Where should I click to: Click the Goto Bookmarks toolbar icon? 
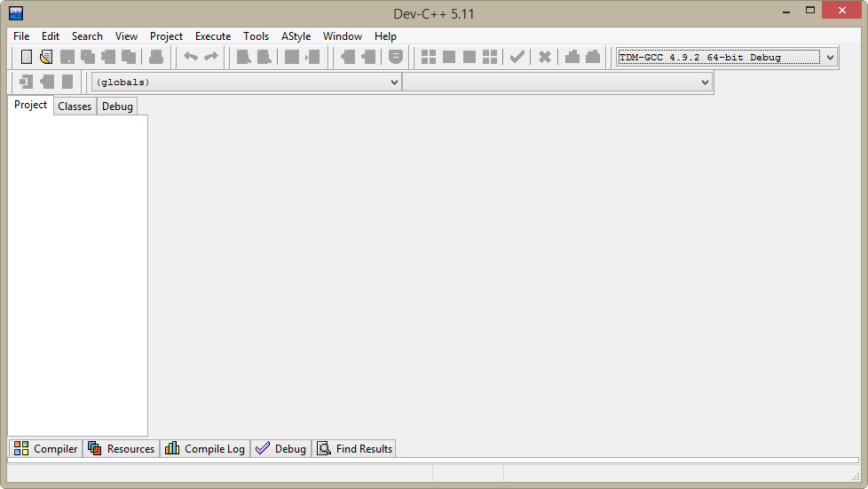click(x=67, y=82)
